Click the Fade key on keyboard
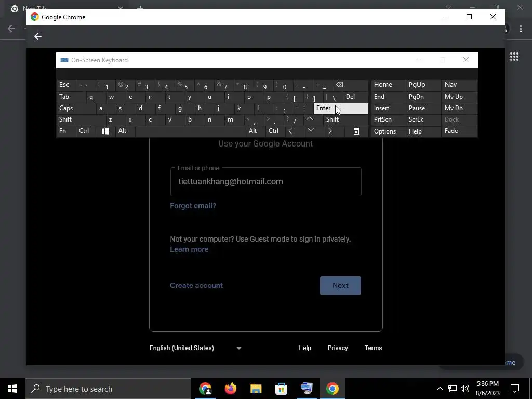 click(459, 131)
